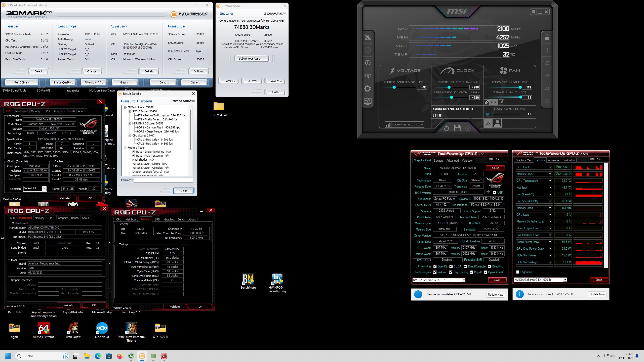644x362 pixels.
Task: Toggle OpenCL checkbox in GPU-Z
Action: click(435, 266)
